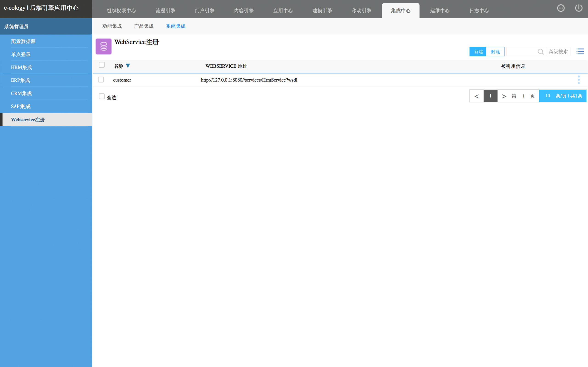This screenshot has width=588, height=367.
Task: Toggle the header select-all checkbox
Action: [x=102, y=65]
